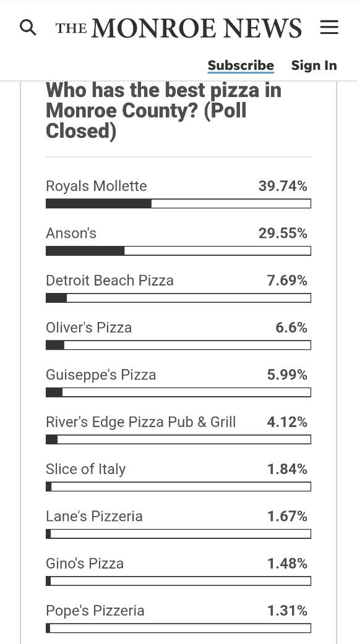Click the Royals Mollette option label
Image resolution: width=357 pixels, height=644 pixels.
click(x=97, y=186)
